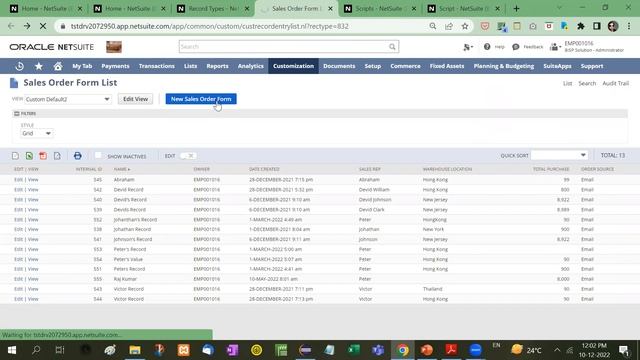Screen dimensions: 640x360
Task: Click the Thailand warehouse location cell
Action: (433, 289)
